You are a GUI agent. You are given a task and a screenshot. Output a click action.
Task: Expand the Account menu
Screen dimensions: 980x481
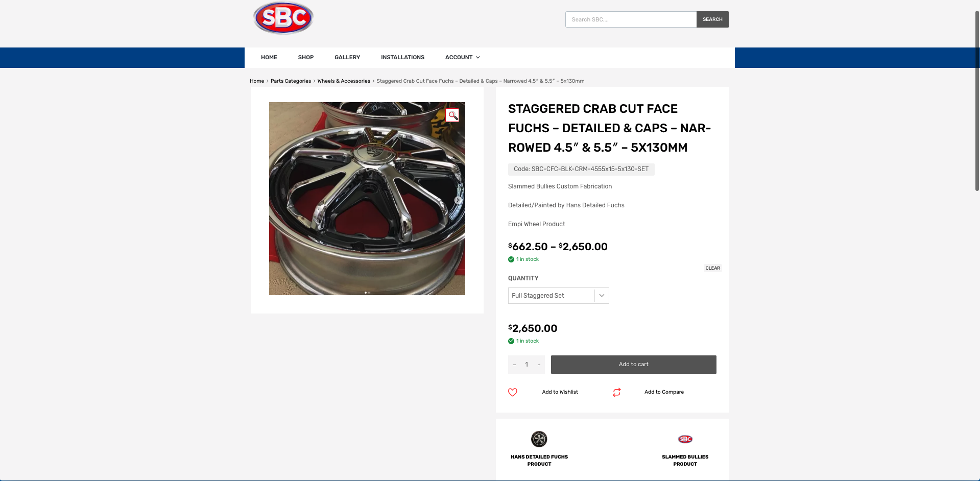click(462, 58)
